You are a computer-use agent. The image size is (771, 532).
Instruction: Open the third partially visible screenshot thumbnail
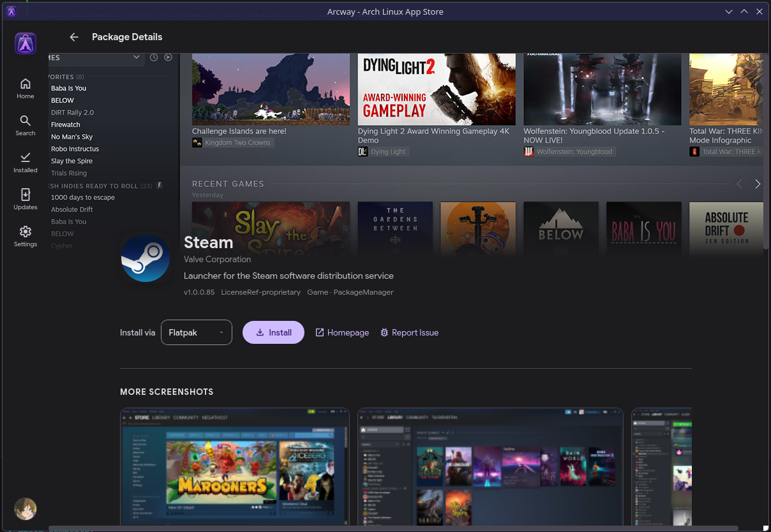pyautogui.click(x=661, y=467)
